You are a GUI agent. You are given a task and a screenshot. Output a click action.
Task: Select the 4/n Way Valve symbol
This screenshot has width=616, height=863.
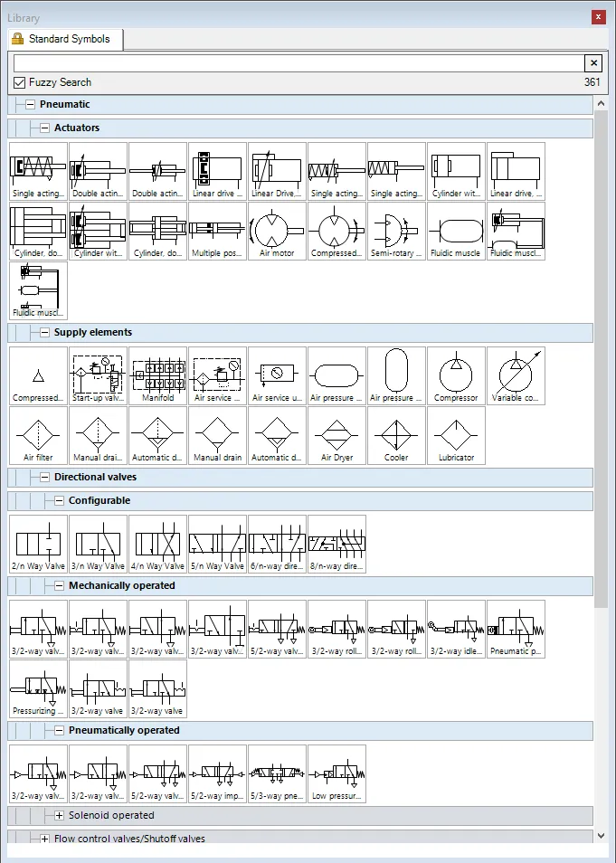157,544
